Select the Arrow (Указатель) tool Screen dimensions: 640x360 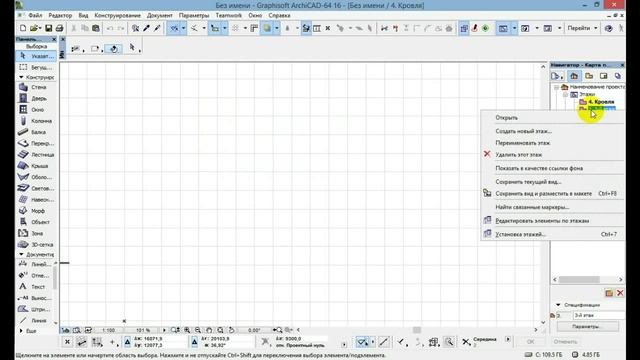pyautogui.click(x=36, y=56)
